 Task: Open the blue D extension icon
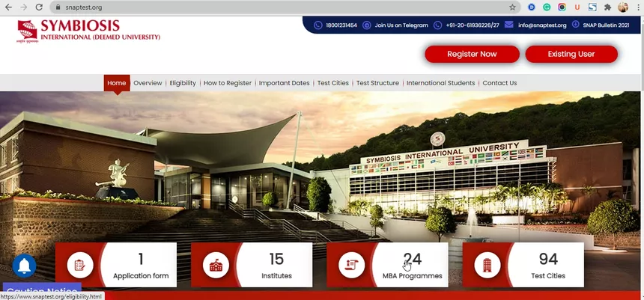tap(532, 7)
